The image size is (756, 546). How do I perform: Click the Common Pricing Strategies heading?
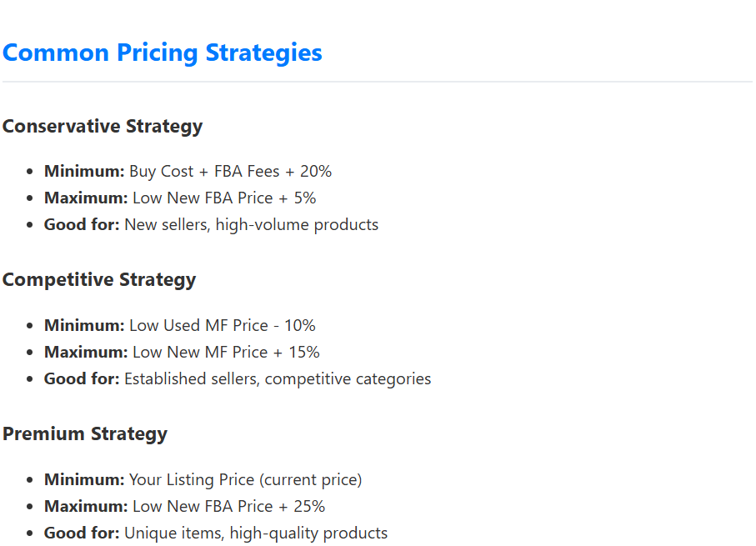pyautogui.click(x=162, y=53)
